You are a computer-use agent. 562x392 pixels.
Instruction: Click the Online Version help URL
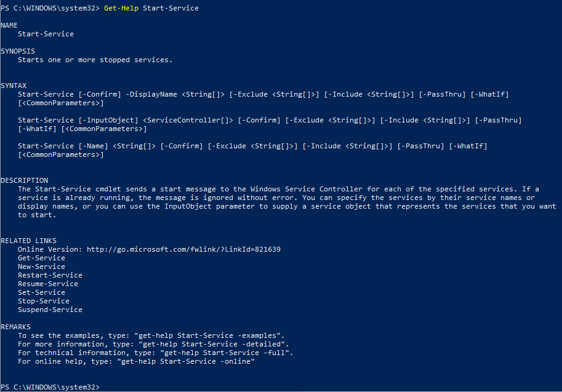183,249
